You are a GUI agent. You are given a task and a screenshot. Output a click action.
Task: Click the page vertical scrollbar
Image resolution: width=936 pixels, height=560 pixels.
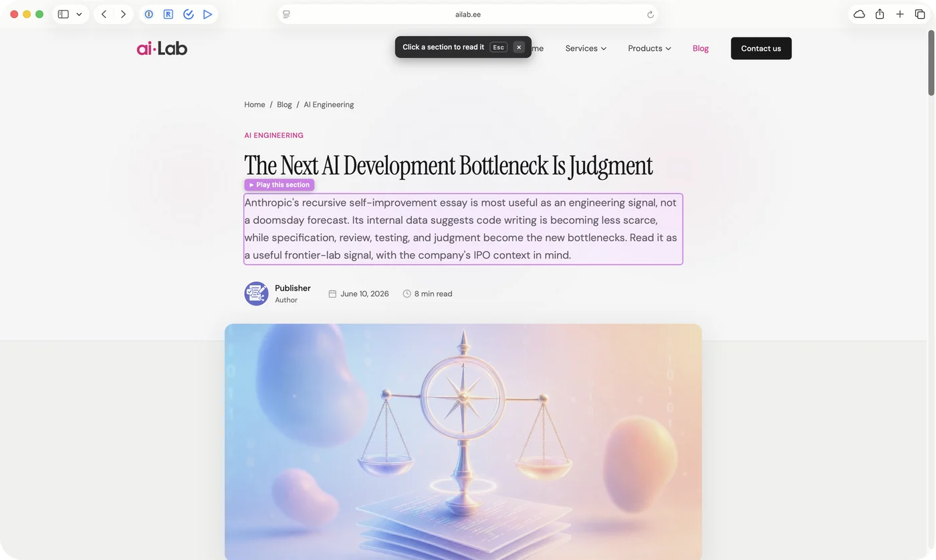(x=931, y=63)
